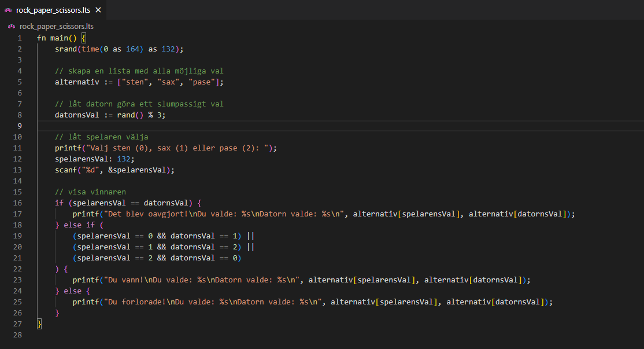Click line number 1 in the gutter
The width and height of the screenshot is (644, 349).
(19, 38)
